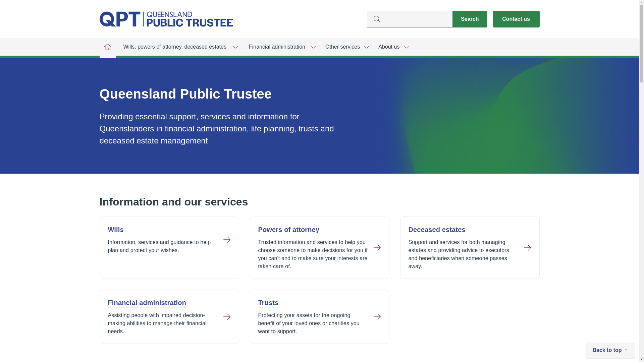Expand the Financial administration menu chevron
644x362 pixels.
tap(313, 47)
